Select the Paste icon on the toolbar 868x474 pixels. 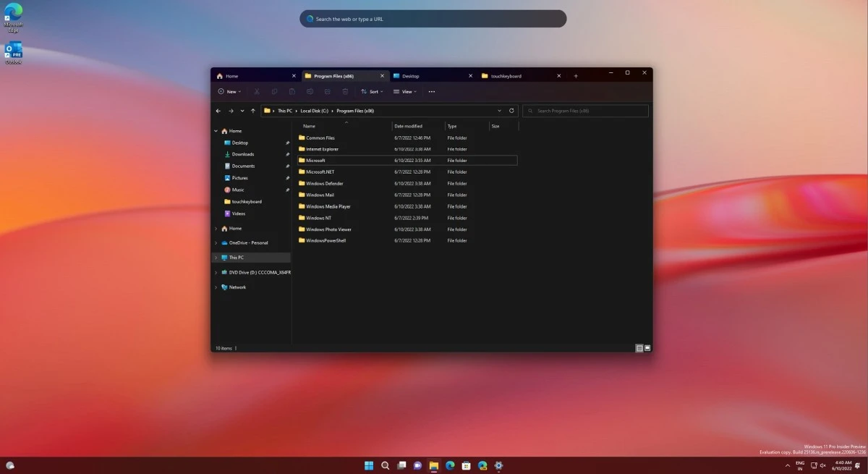(x=292, y=91)
